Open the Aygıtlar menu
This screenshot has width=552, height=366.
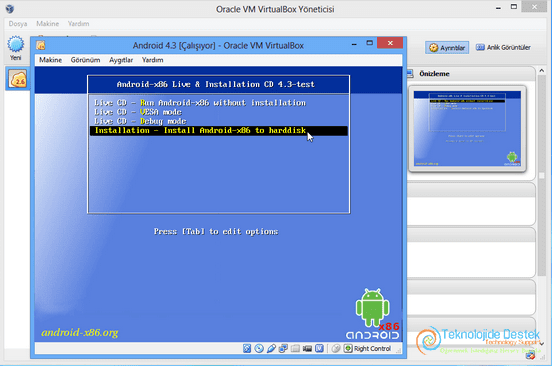pyautogui.click(x=121, y=60)
